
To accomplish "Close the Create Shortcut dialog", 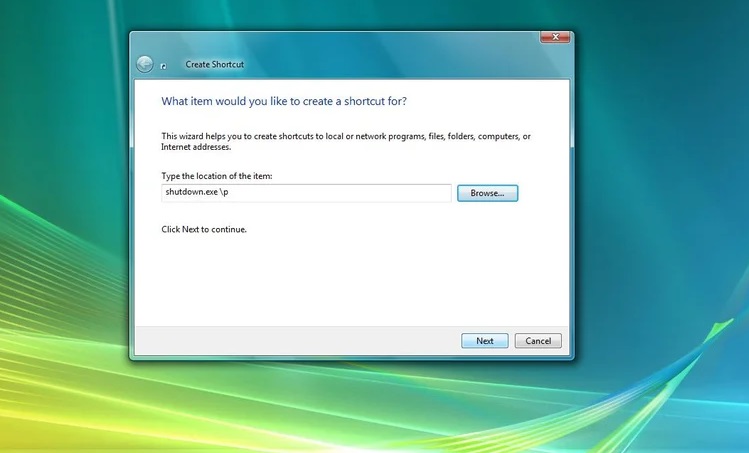I will pos(555,37).
